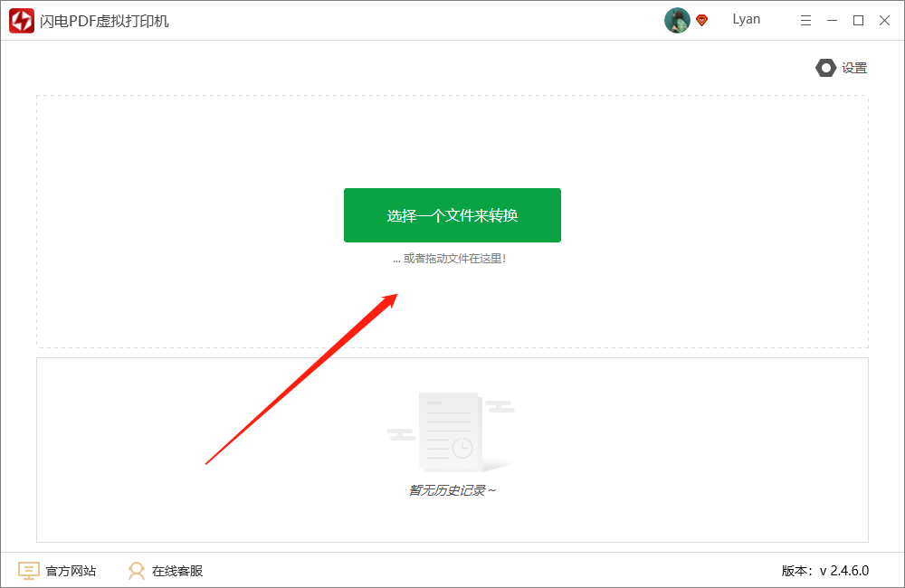Click the hexagon settings gear icon

click(825, 68)
